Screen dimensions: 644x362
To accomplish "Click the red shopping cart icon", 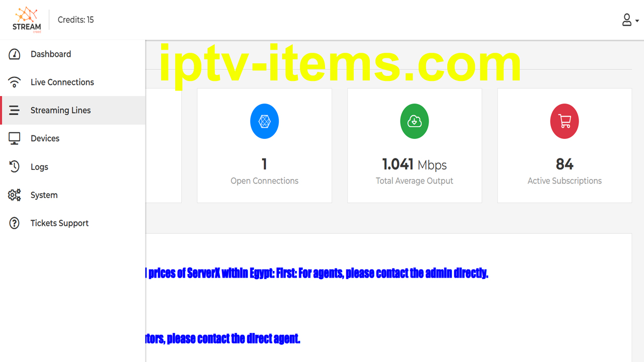I will tap(565, 121).
